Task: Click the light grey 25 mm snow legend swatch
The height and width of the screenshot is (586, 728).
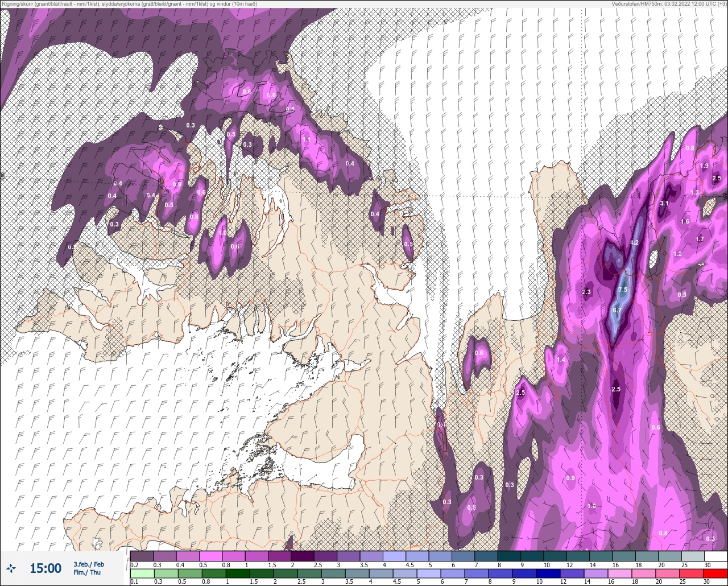Action: point(692,556)
